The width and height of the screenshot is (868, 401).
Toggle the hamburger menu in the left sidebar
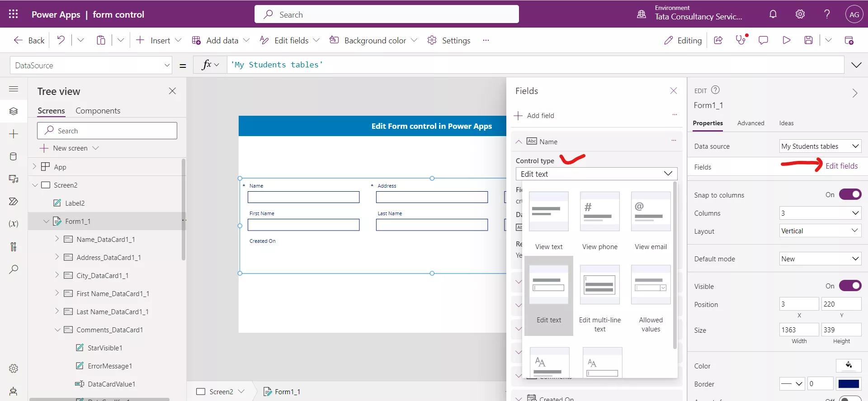tap(14, 89)
